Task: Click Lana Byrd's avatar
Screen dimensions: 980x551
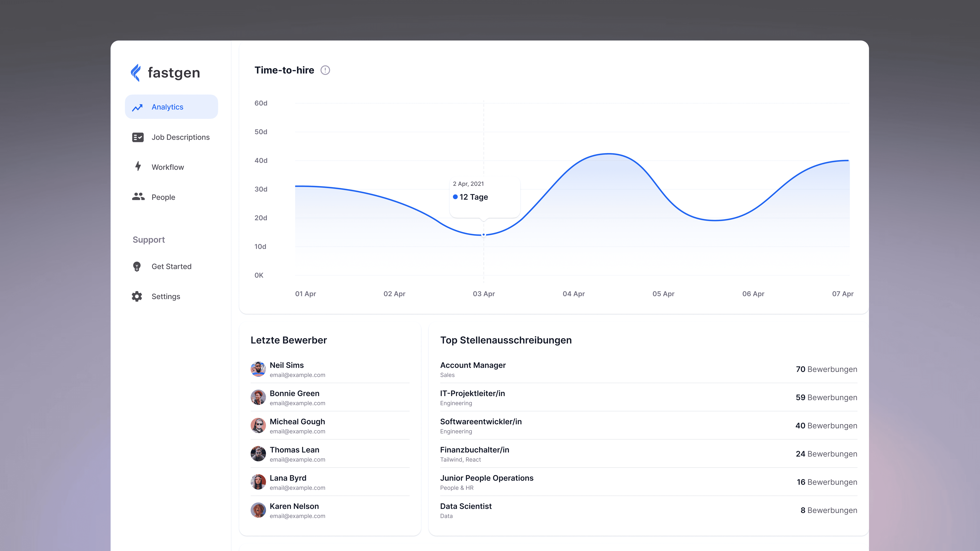Action: point(258,482)
